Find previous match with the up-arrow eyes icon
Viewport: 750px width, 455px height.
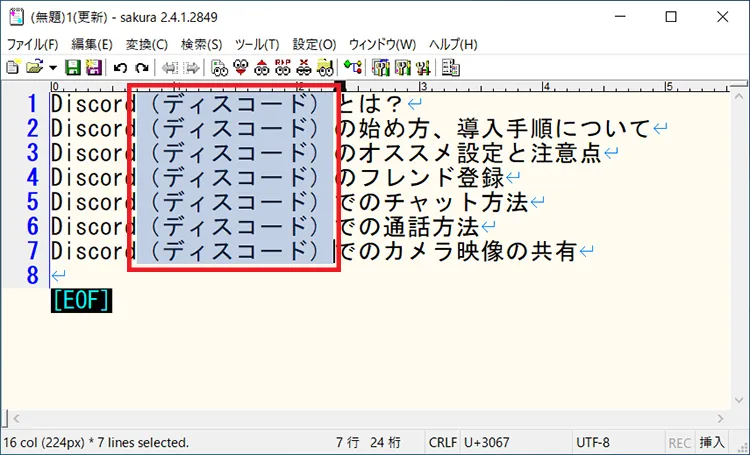click(x=262, y=67)
